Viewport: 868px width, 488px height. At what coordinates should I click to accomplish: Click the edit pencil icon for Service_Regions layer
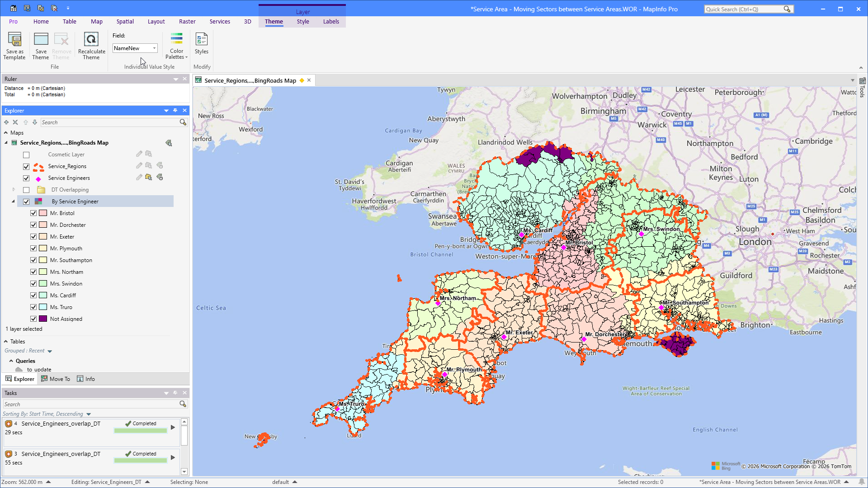pos(139,166)
